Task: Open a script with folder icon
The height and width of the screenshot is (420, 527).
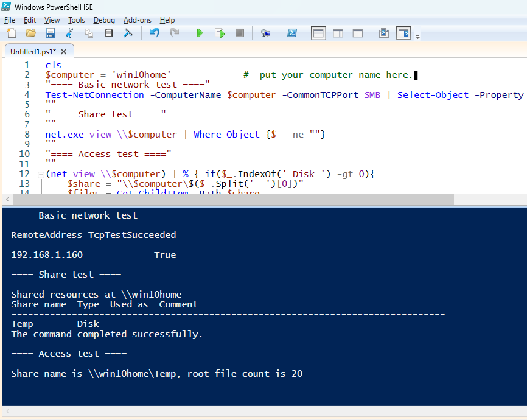Action: pos(31,33)
